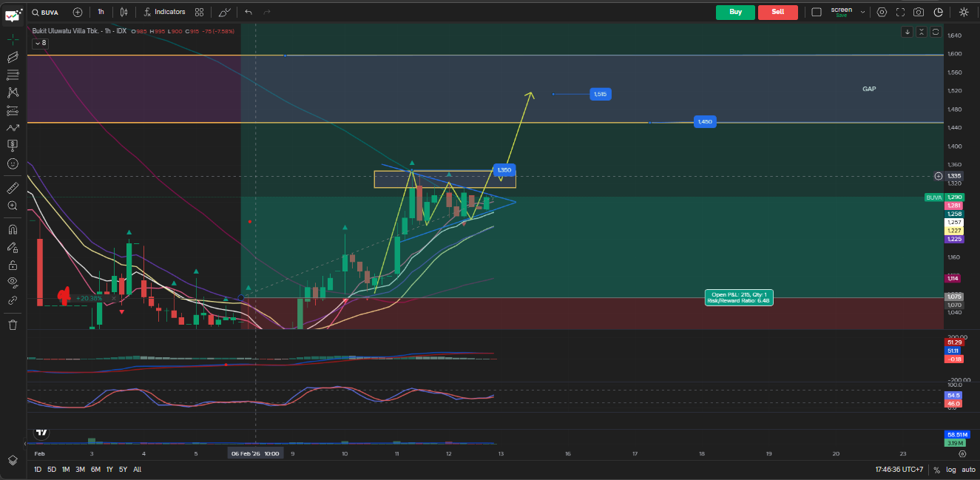
Task: Select the single-chart layout square icon
Action: point(817,12)
